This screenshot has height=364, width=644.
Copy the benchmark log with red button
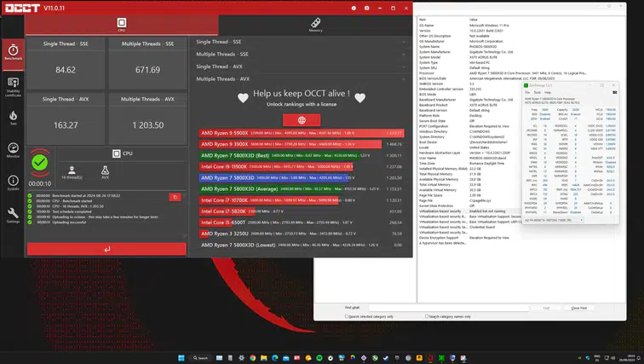(175, 197)
